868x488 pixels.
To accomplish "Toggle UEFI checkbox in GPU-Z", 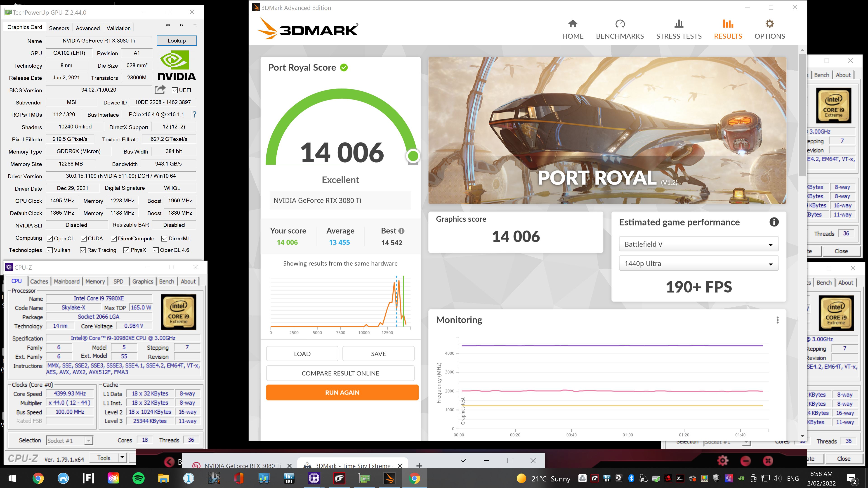I will coord(175,90).
